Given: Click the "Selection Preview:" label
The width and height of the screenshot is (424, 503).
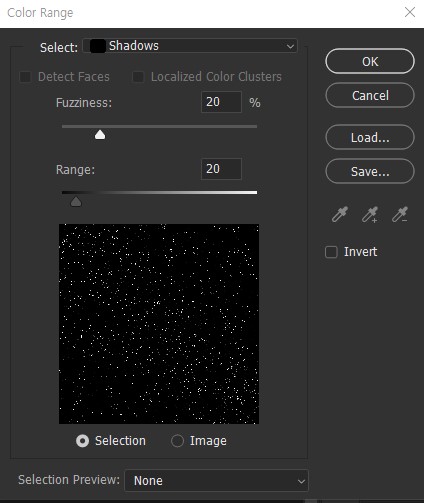Looking at the screenshot, I should click(x=69, y=480).
